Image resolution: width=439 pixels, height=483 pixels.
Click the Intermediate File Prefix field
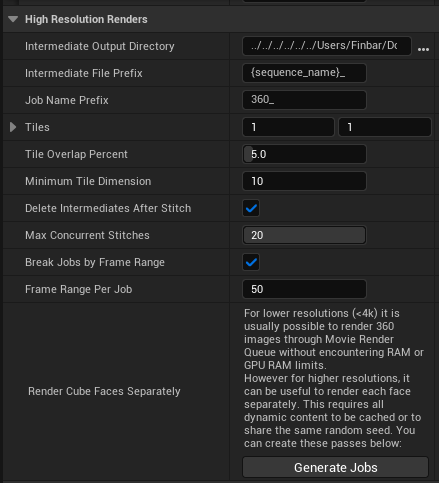304,73
